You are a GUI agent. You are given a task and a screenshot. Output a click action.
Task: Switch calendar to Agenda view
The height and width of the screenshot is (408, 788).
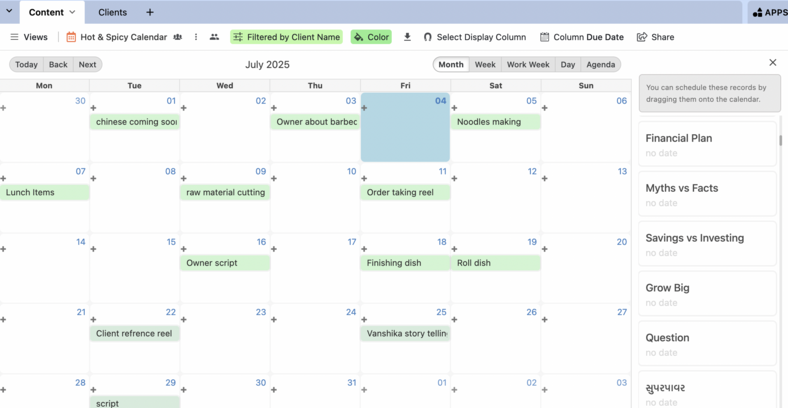[x=600, y=64]
